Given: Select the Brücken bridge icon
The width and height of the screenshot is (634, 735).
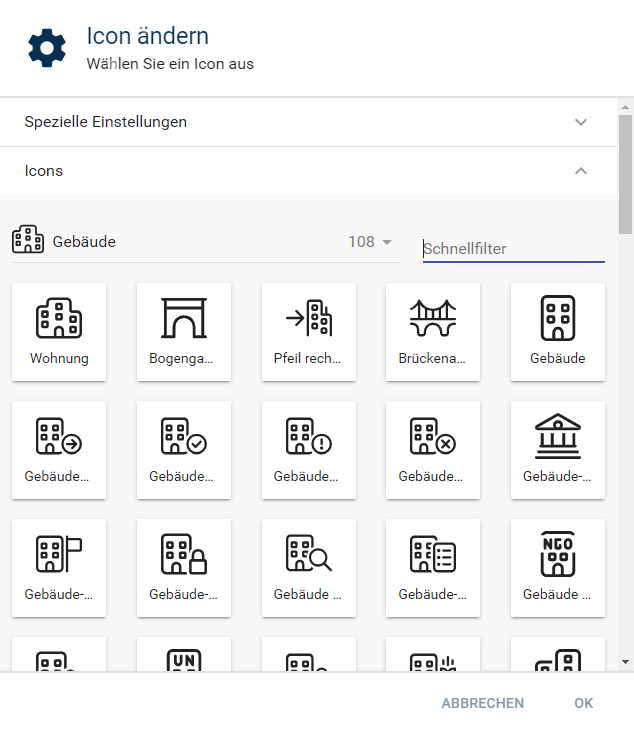Looking at the screenshot, I should (433, 331).
